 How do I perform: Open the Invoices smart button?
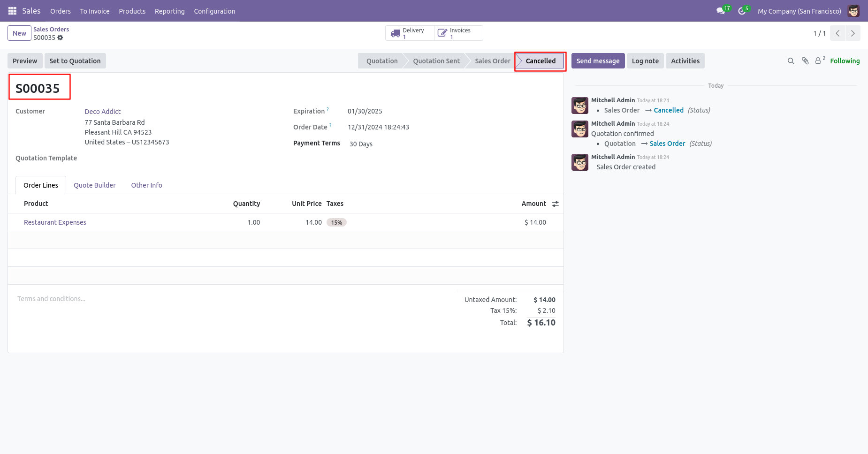[458, 33]
